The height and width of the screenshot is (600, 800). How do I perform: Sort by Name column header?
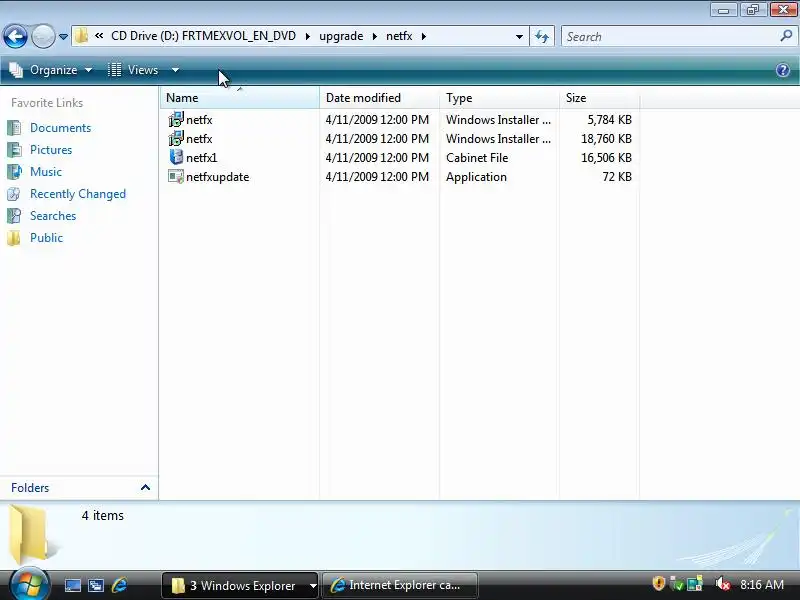240,98
